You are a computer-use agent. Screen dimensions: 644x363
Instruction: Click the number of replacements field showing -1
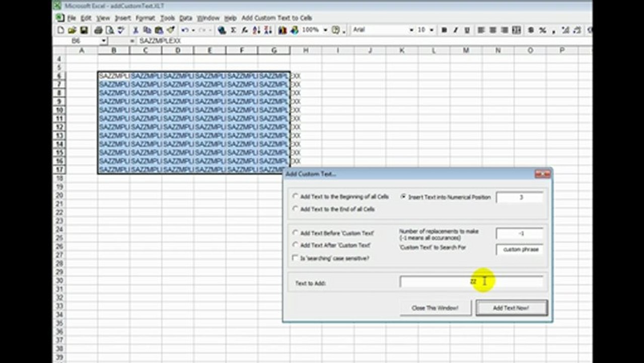click(x=520, y=233)
